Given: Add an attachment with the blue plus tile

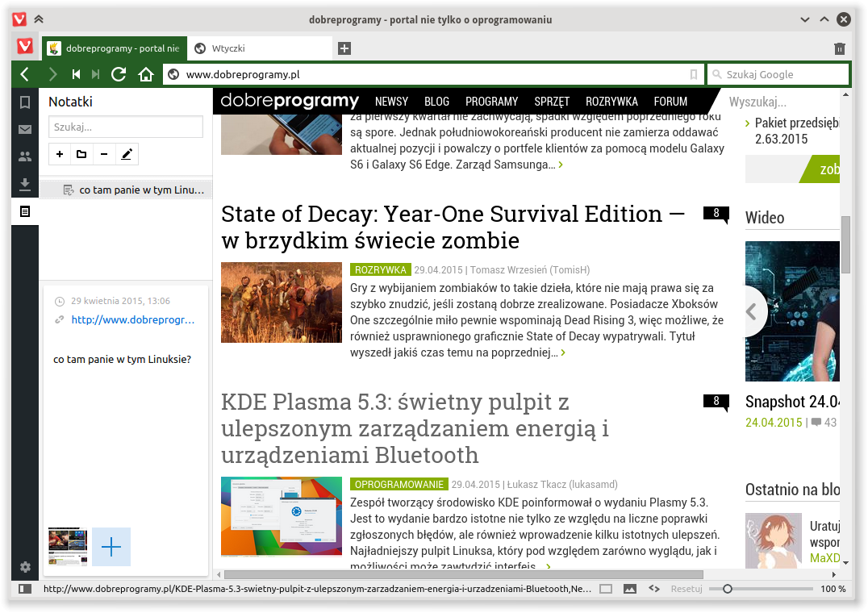Looking at the screenshot, I should 111,547.
